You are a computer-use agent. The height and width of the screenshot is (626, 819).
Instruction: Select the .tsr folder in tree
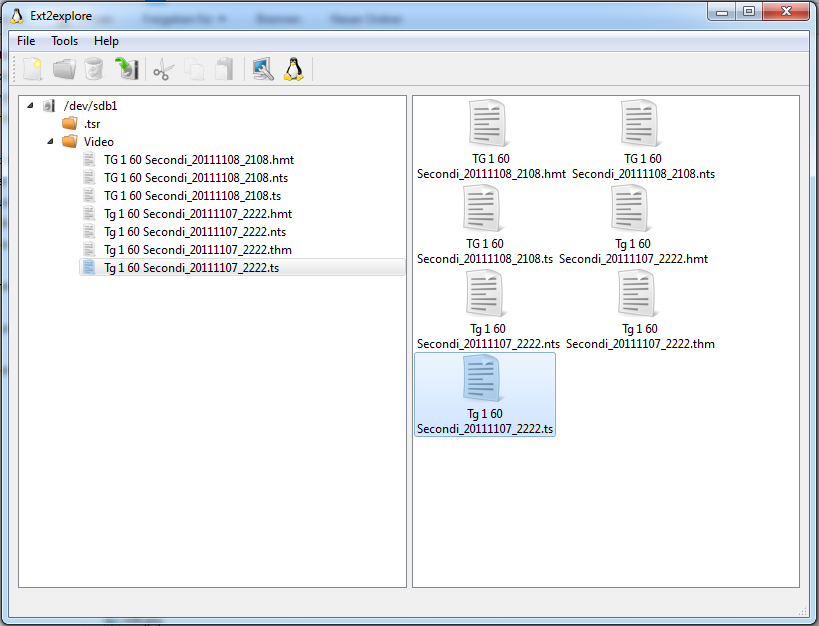[92, 124]
